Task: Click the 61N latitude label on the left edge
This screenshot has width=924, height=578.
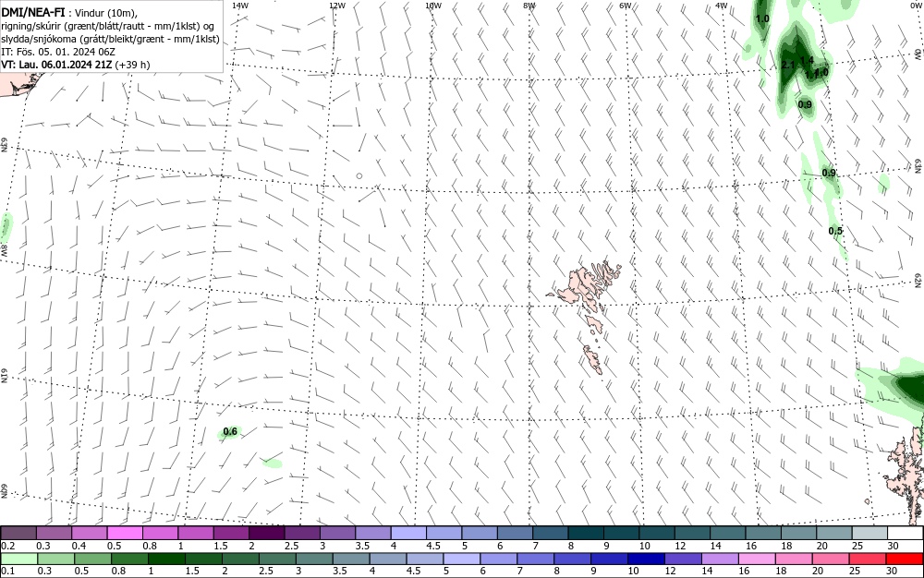Action: [5, 376]
